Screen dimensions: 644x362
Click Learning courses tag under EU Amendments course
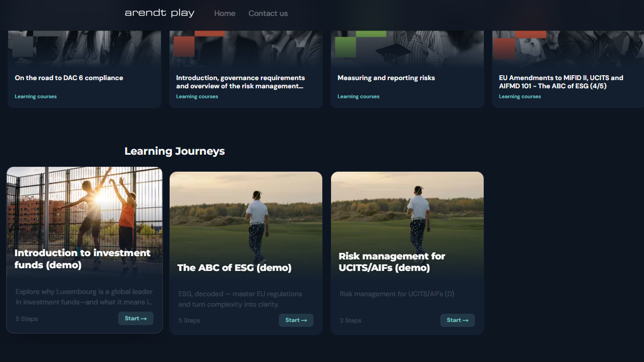point(520,97)
